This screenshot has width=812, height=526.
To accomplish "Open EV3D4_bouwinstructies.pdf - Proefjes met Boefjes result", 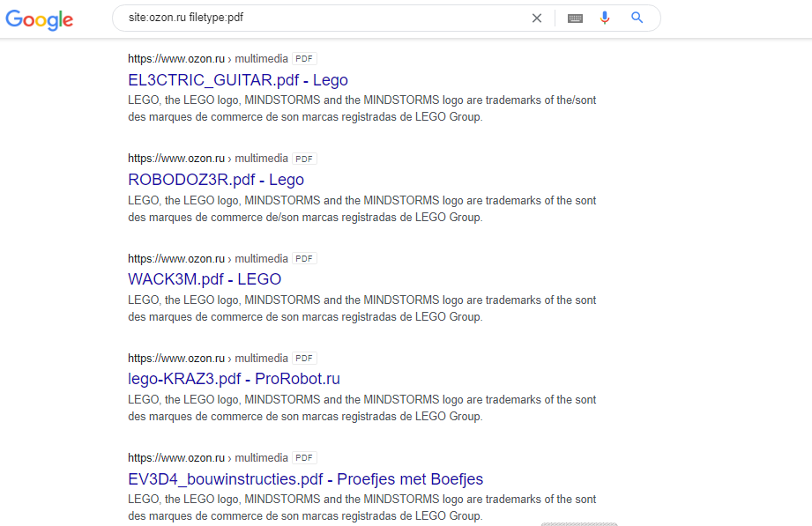I will [x=306, y=479].
